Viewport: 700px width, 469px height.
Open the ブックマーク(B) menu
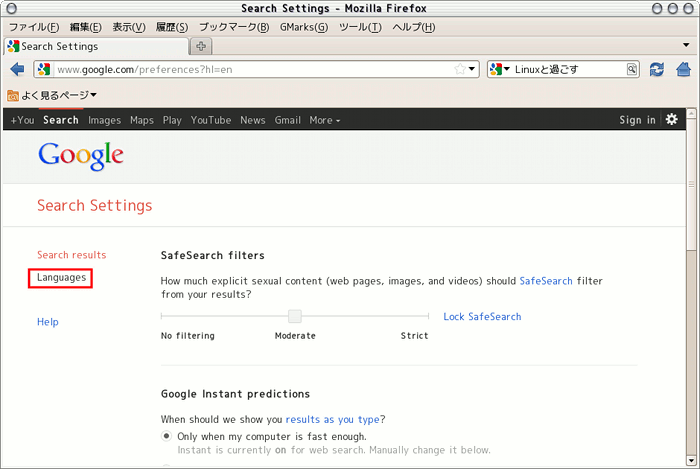coord(233,27)
